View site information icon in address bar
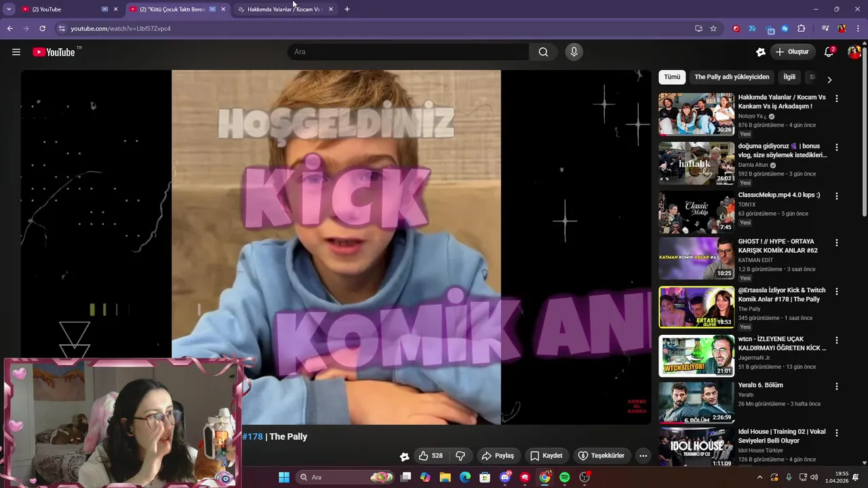868x488 pixels. click(62, 28)
